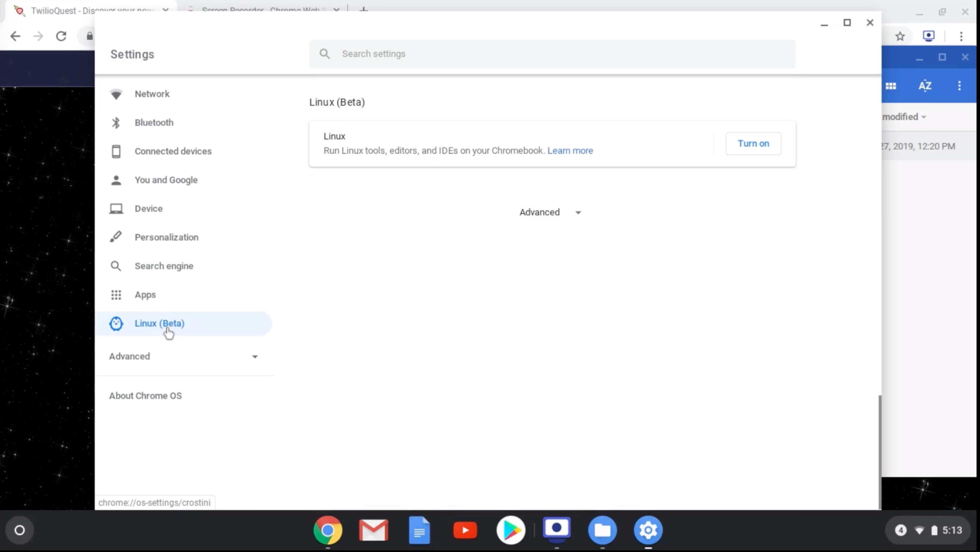Image resolution: width=980 pixels, height=552 pixels.
Task: Click Apps settings icon
Action: click(x=116, y=294)
